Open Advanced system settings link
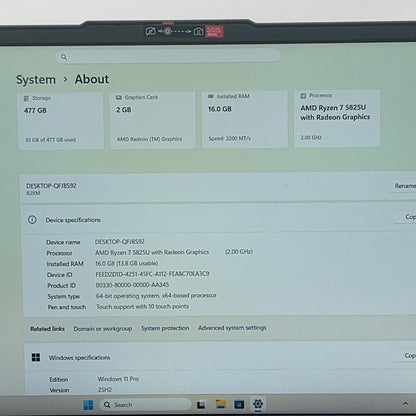The width and height of the screenshot is (416, 416). (x=232, y=328)
